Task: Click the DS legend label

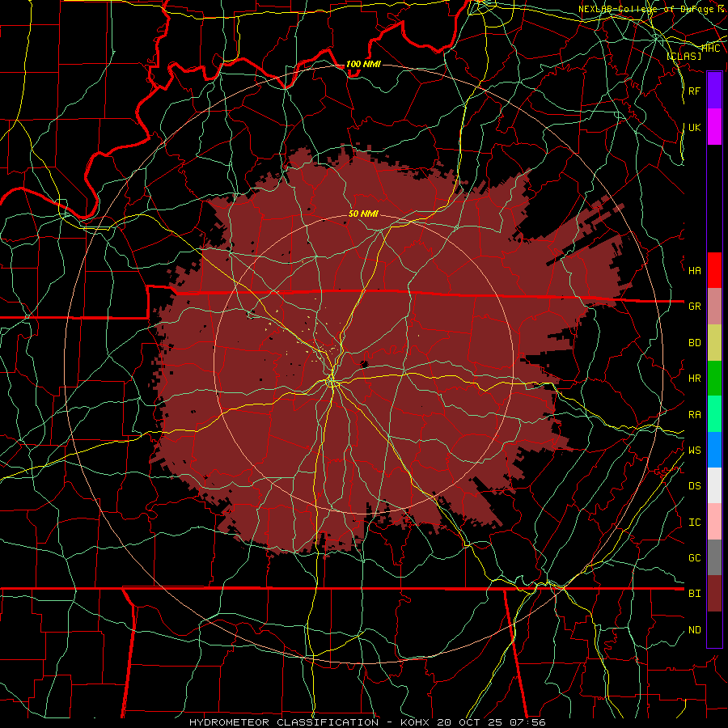Action: click(x=694, y=486)
